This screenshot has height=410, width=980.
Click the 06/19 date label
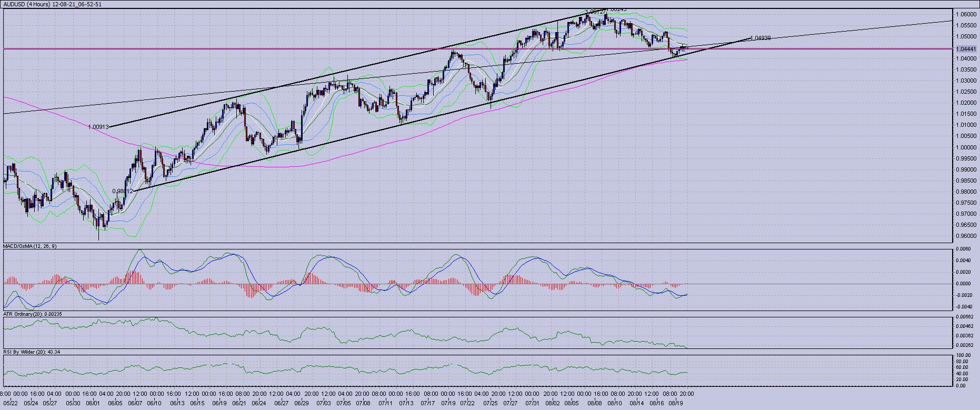(219, 403)
